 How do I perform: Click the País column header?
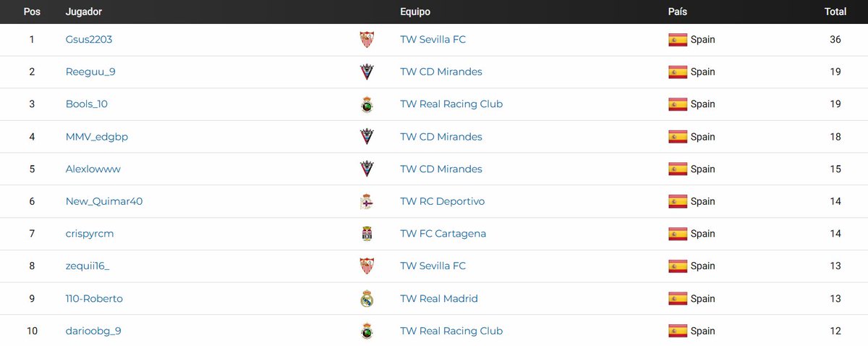click(x=678, y=12)
